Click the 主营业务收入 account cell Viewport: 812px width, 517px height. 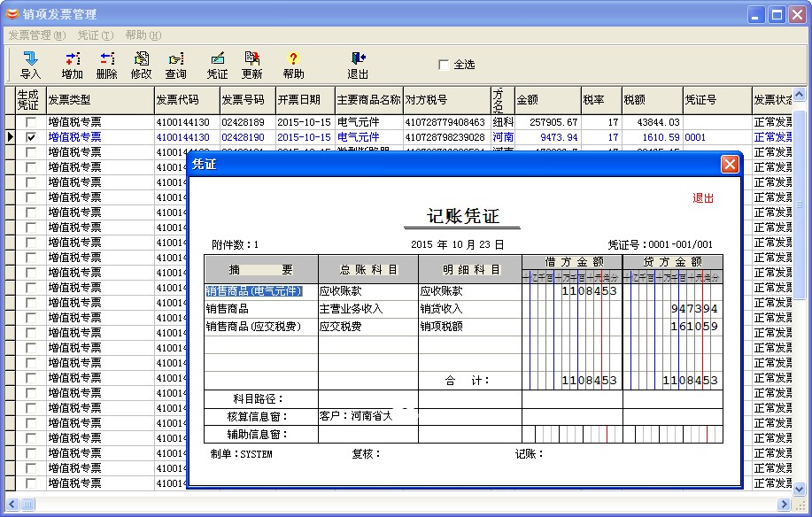(367, 309)
